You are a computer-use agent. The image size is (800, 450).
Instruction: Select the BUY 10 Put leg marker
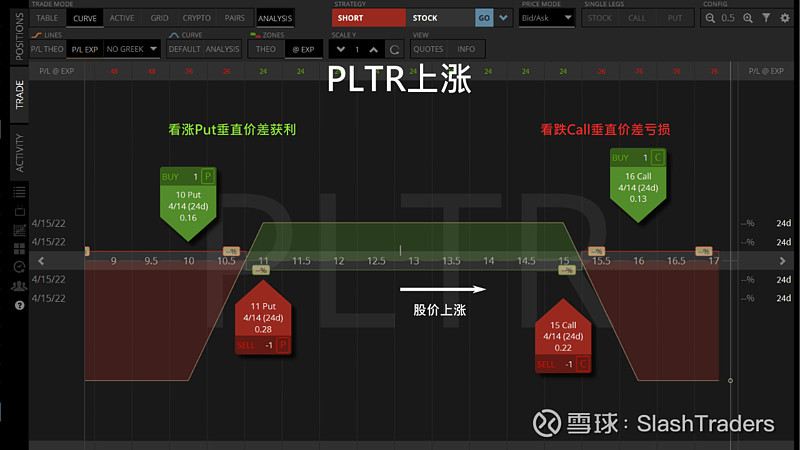click(188, 204)
